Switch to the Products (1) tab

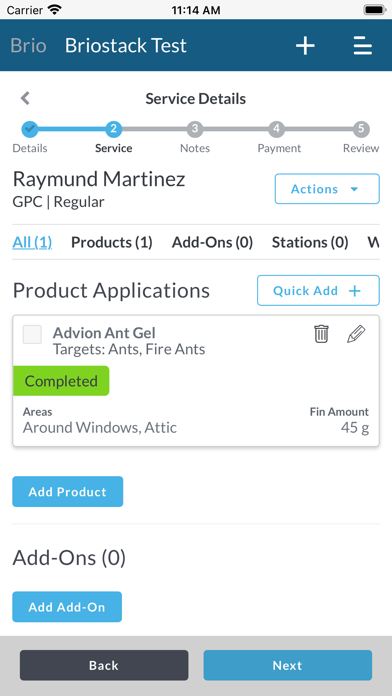click(112, 242)
